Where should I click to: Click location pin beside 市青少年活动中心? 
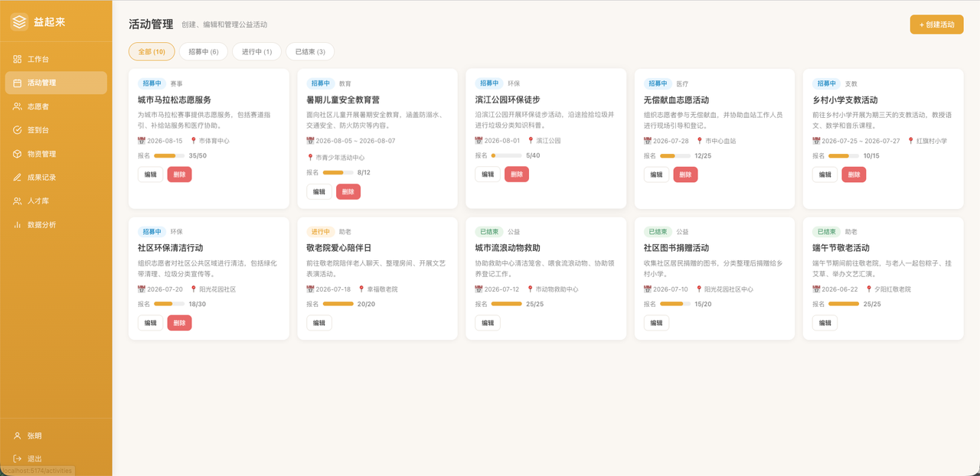point(310,158)
